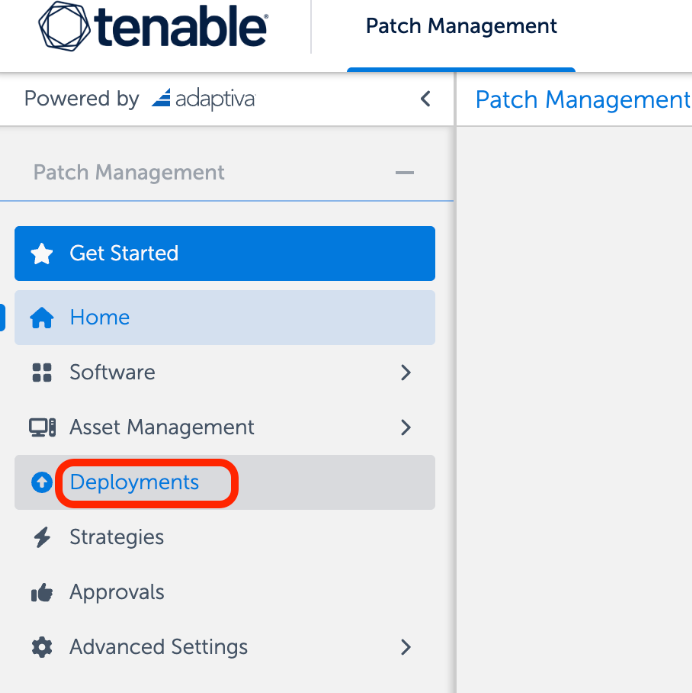Click the Patch Management breadcrumb link

tap(582, 100)
